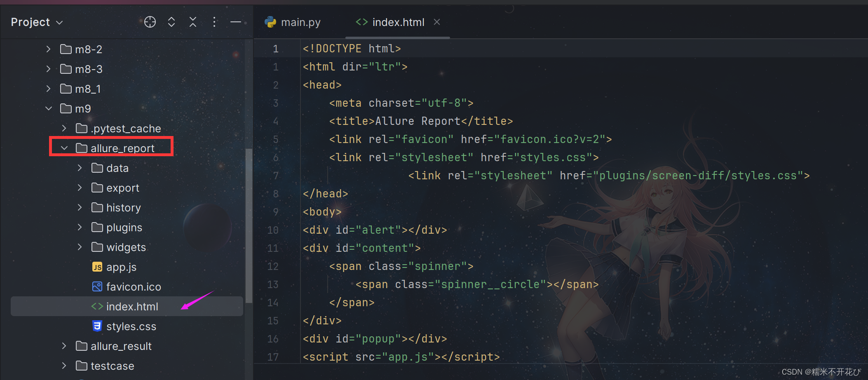Screen dimensions: 868x380
Task: Select the m8_1 folder name
Action: pyautogui.click(x=88, y=89)
